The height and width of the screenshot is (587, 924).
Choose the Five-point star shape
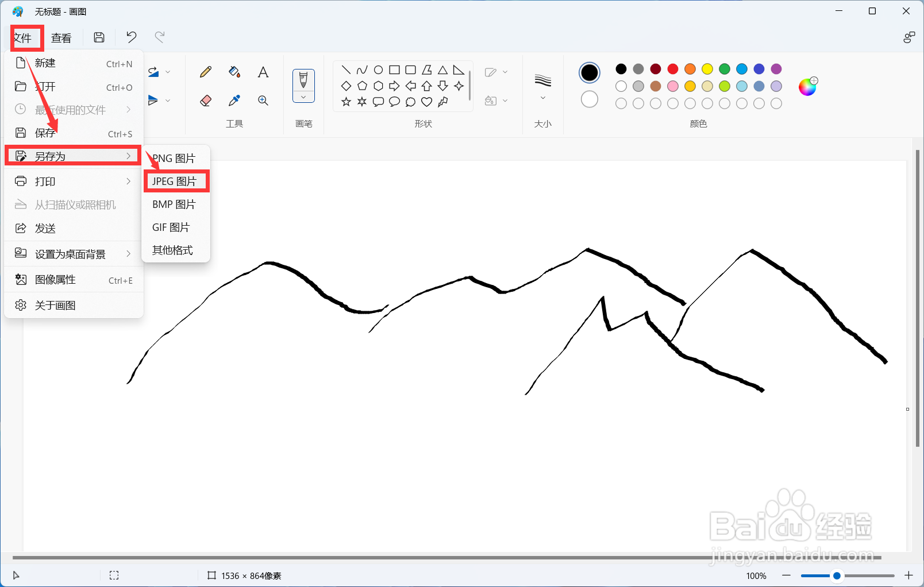(x=346, y=102)
